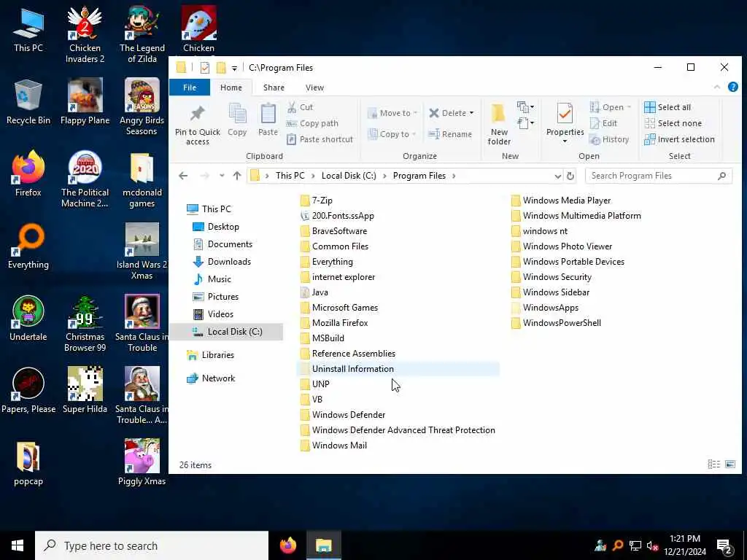Click Copy path in ribbon
Screen dimensions: 747x560
click(312, 123)
